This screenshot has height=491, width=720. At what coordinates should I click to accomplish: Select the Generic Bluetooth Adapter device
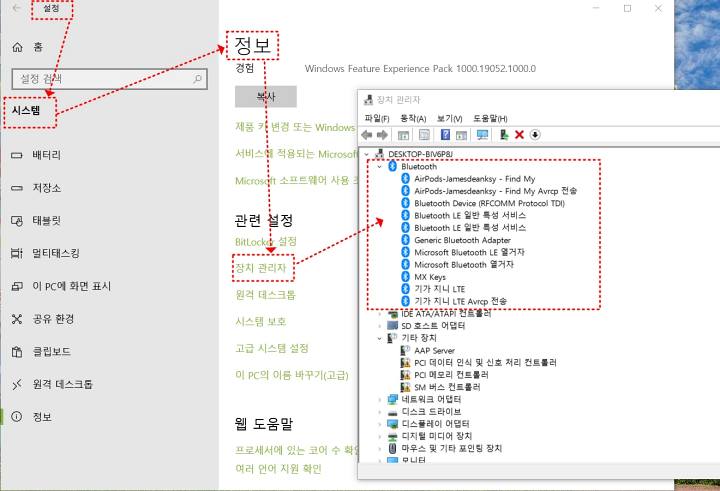[x=462, y=240]
